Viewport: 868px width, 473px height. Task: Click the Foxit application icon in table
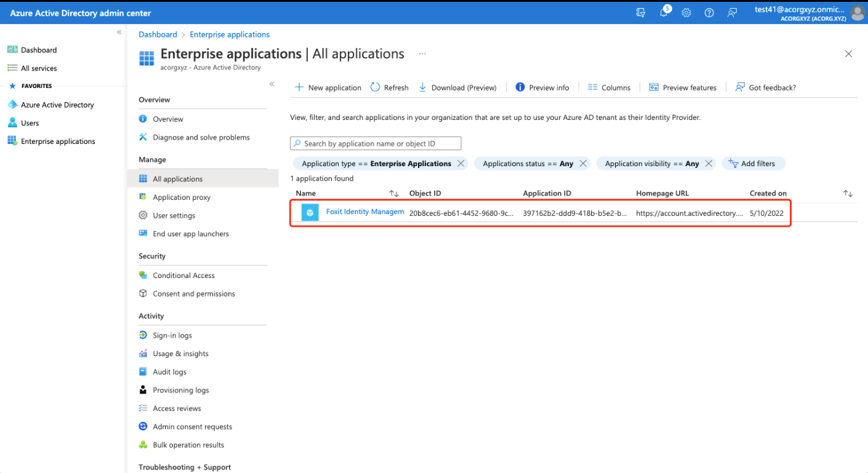[310, 212]
